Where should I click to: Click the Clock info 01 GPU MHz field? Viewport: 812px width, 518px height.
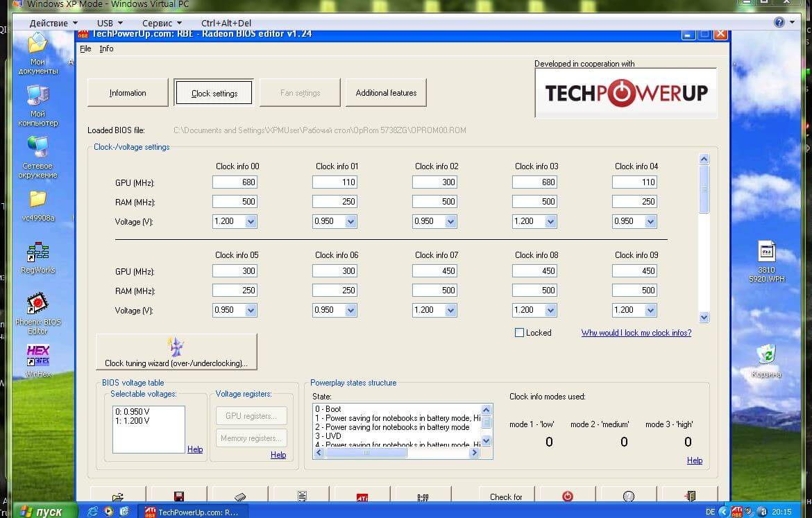(x=335, y=182)
